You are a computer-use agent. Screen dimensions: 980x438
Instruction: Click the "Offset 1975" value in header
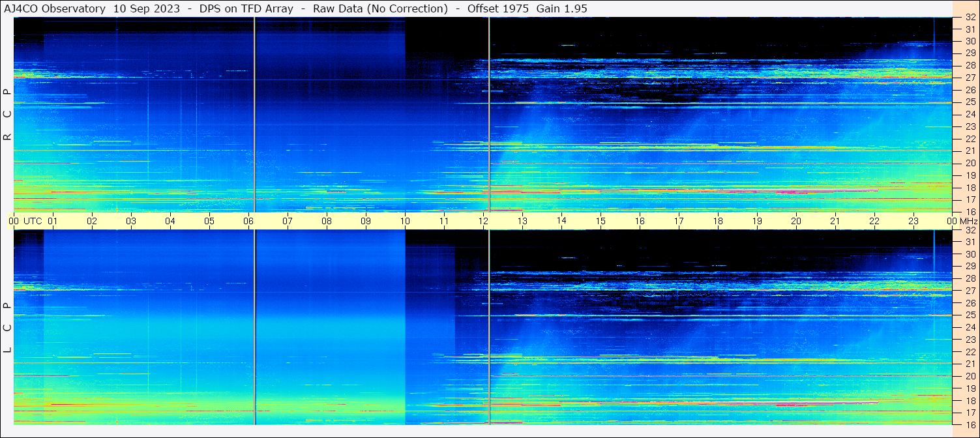[x=499, y=8]
